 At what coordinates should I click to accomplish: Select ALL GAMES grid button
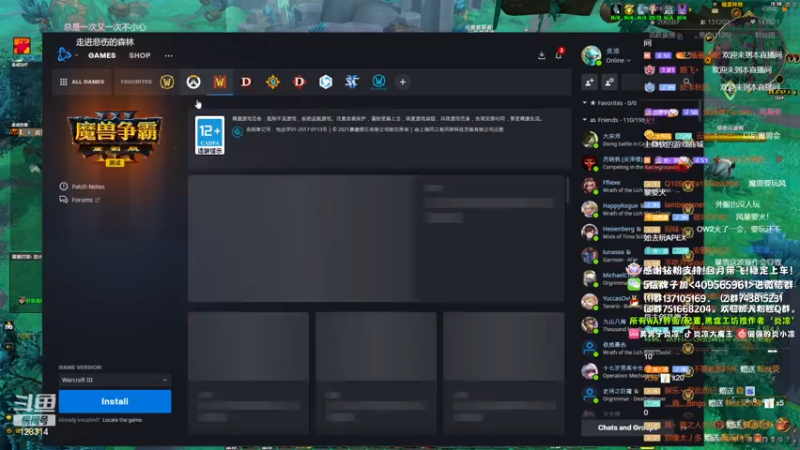click(82, 82)
